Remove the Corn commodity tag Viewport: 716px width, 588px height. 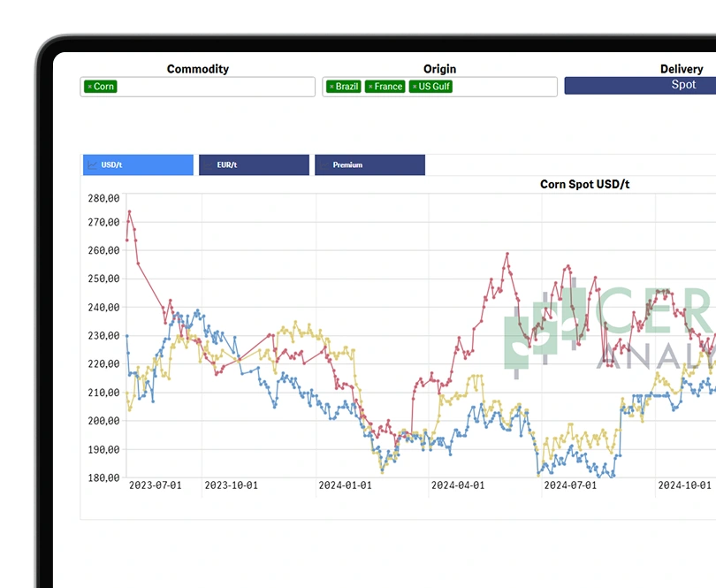pyautogui.click(x=90, y=87)
